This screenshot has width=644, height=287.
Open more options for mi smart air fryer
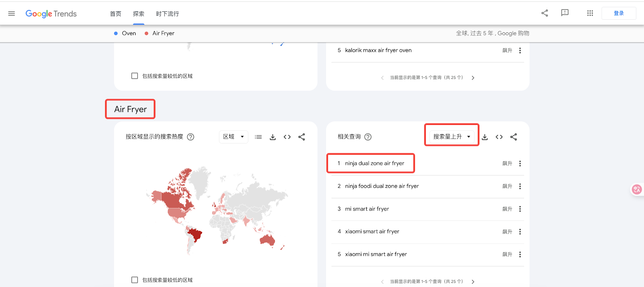pyautogui.click(x=520, y=209)
